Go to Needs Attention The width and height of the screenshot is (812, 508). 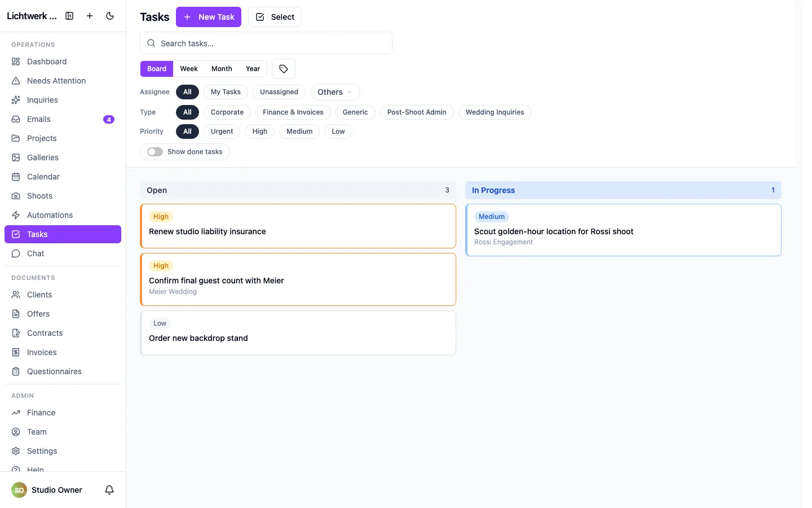click(x=63, y=81)
